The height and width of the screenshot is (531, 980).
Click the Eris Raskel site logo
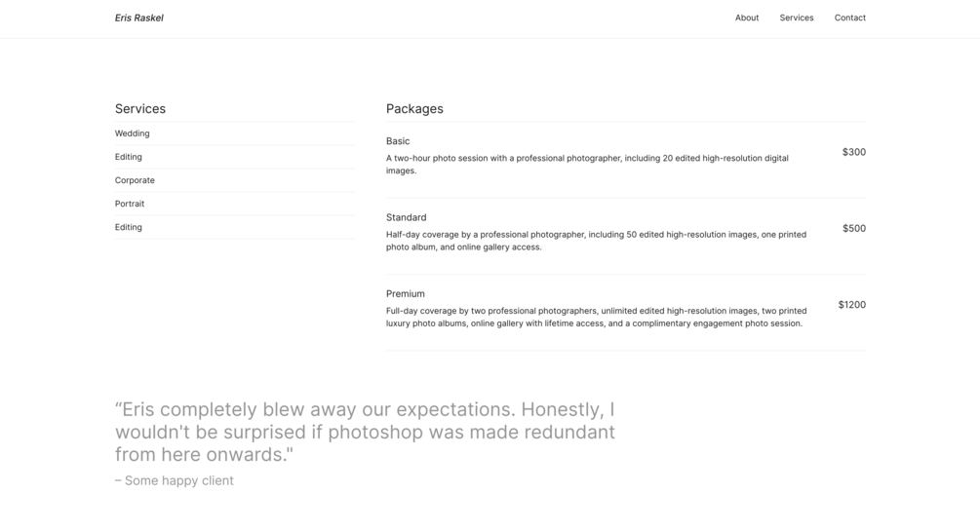click(x=138, y=18)
